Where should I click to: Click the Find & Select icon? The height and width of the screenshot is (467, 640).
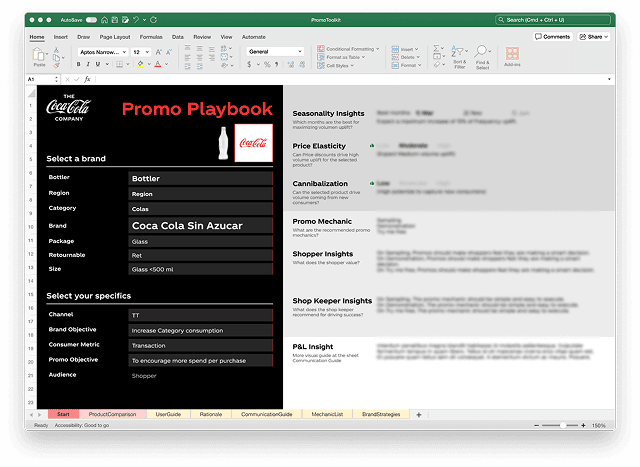(482, 56)
